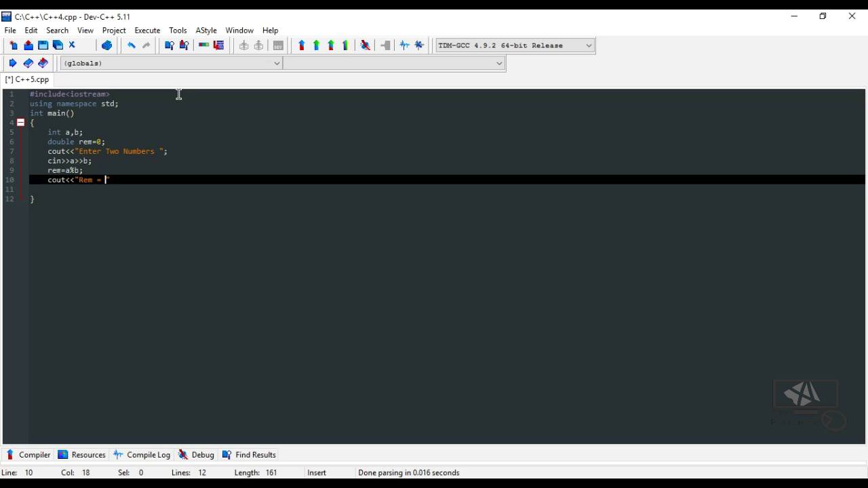The image size is (868, 488).
Task: Select the C++5.cpp editor tab
Action: tap(27, 79)
